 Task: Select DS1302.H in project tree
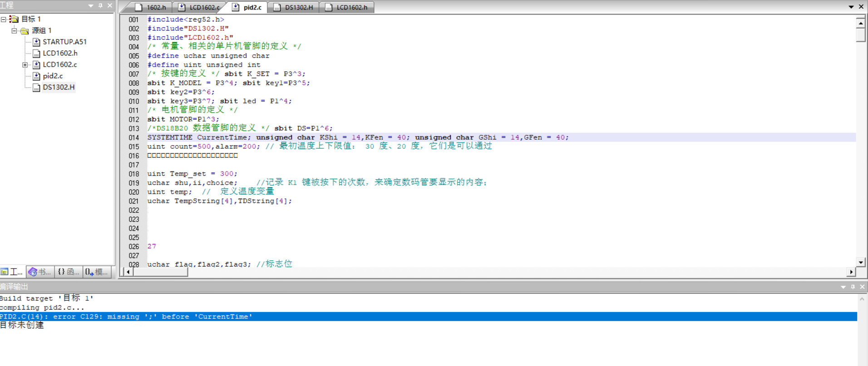(59, 87)
